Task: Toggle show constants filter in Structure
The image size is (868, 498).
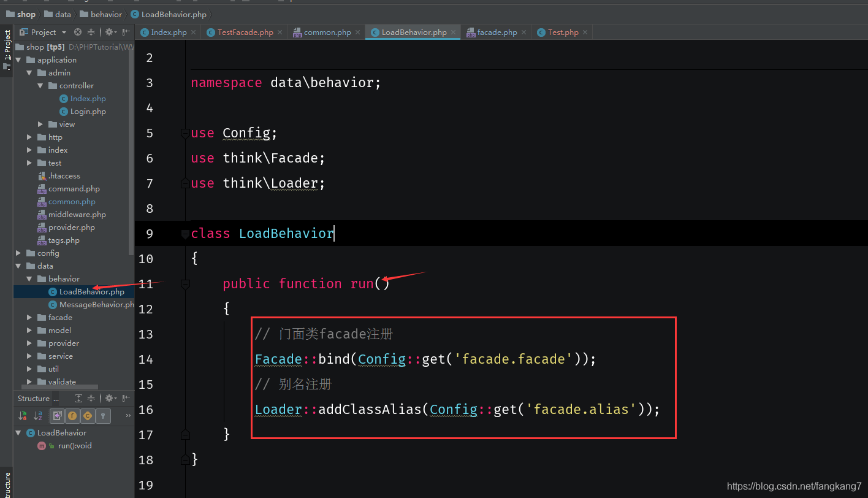Action: [87, 415]
